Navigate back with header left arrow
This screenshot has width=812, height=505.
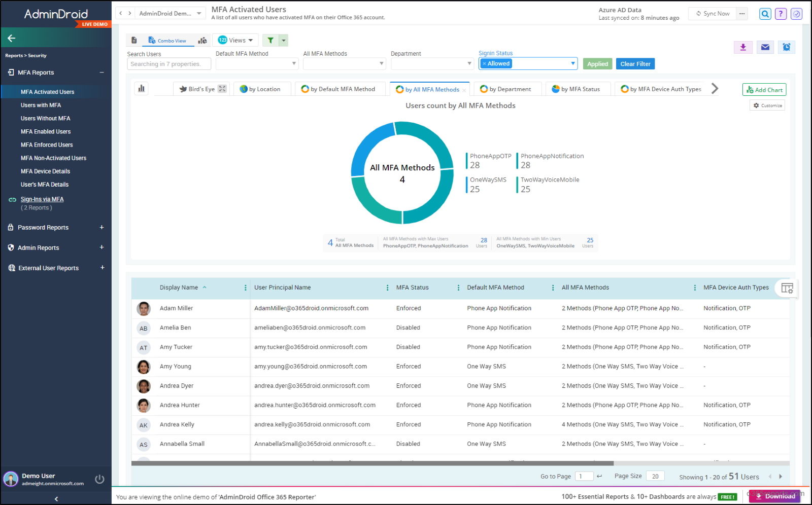[121, 13]
